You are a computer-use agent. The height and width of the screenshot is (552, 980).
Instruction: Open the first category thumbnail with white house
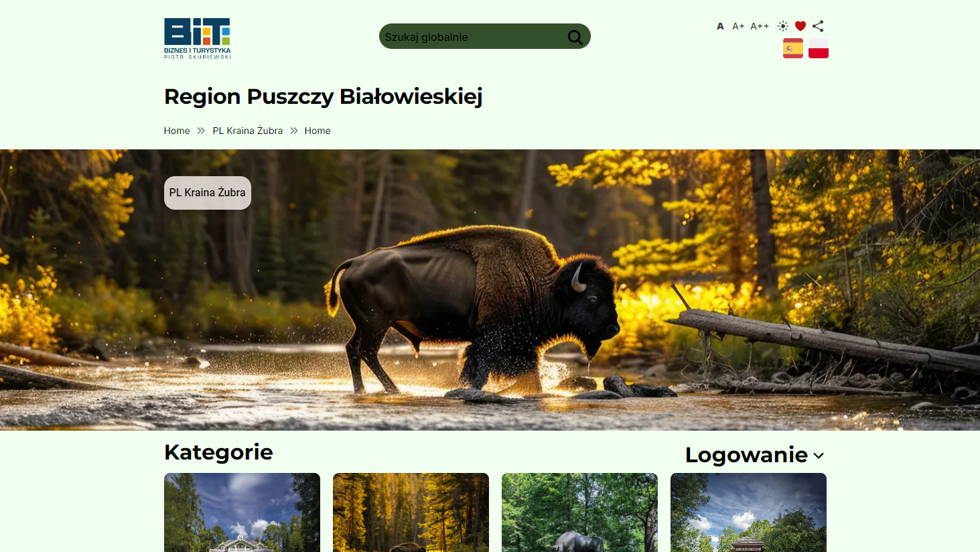(242, 512)
